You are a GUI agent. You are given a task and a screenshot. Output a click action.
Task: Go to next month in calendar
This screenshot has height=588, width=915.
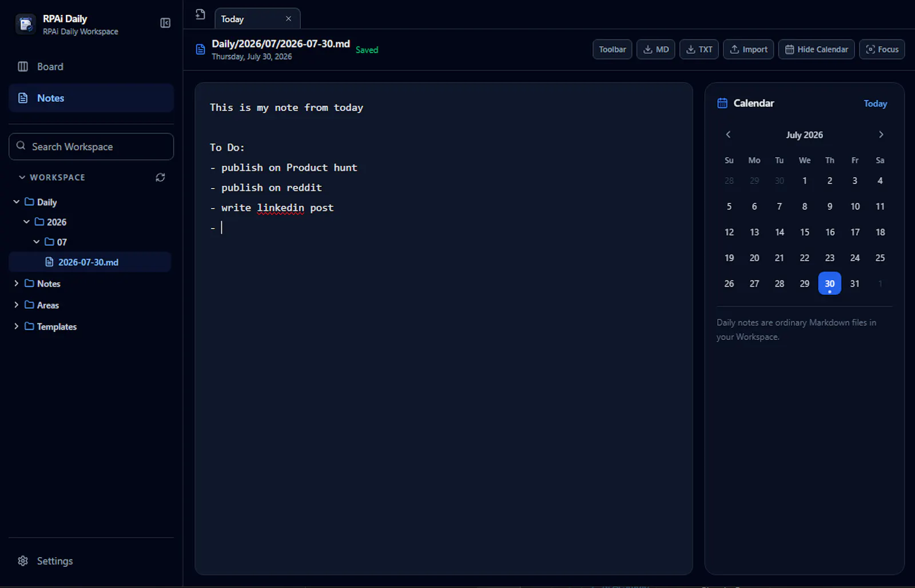[881, 135]
